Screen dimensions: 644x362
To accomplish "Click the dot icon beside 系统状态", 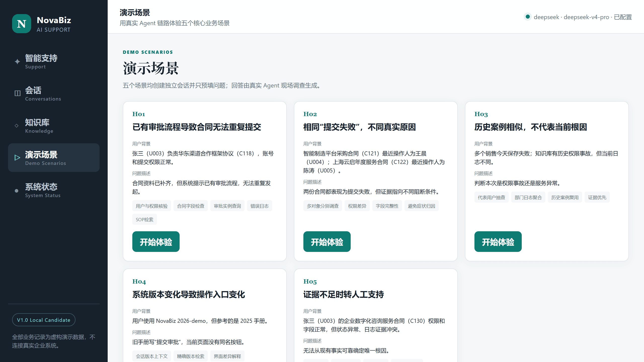I will tap(17, 191).
